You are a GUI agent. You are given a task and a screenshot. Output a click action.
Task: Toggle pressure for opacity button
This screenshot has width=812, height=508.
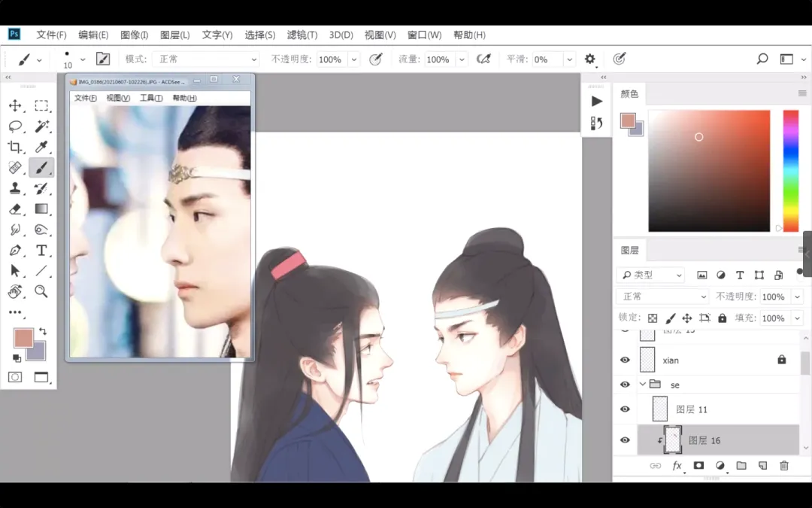[376, 59]
